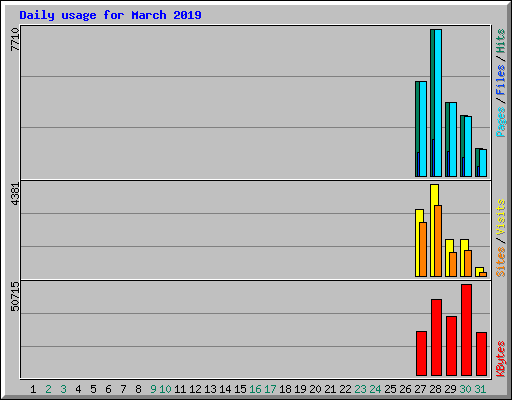This screenshot has width=512, height=400.
Task: Click the red KBytes bar for day 28
Action: [x=436, y=337]
